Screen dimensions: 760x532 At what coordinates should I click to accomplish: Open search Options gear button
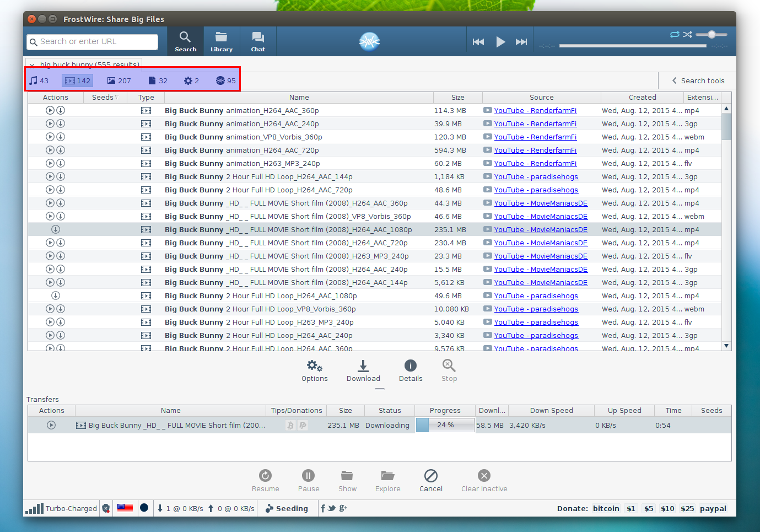(x=315, y=371)
